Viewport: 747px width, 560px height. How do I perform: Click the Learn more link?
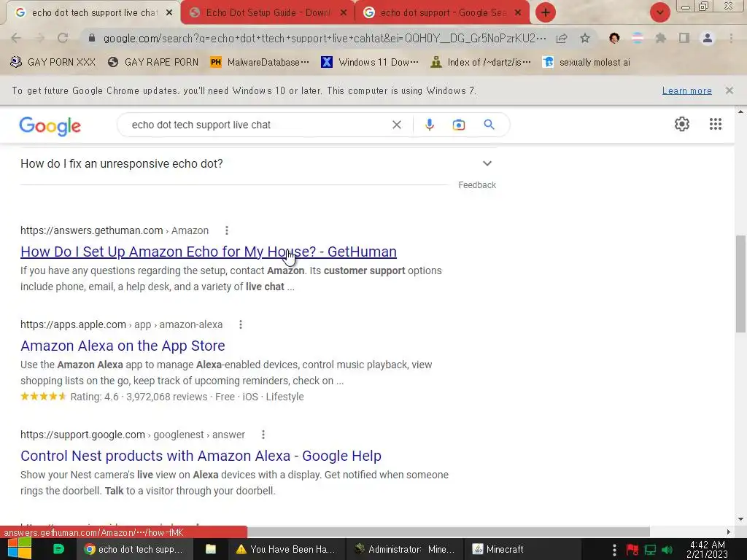686,91
